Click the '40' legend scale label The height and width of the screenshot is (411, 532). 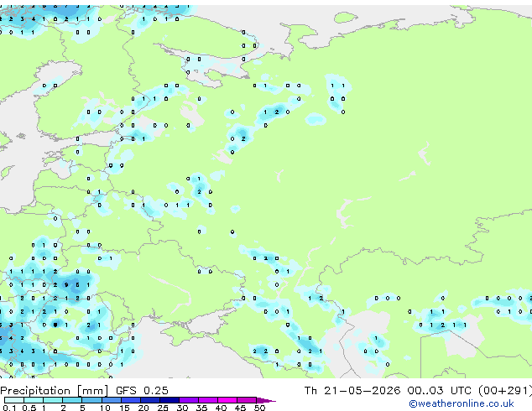coord(221,408)
